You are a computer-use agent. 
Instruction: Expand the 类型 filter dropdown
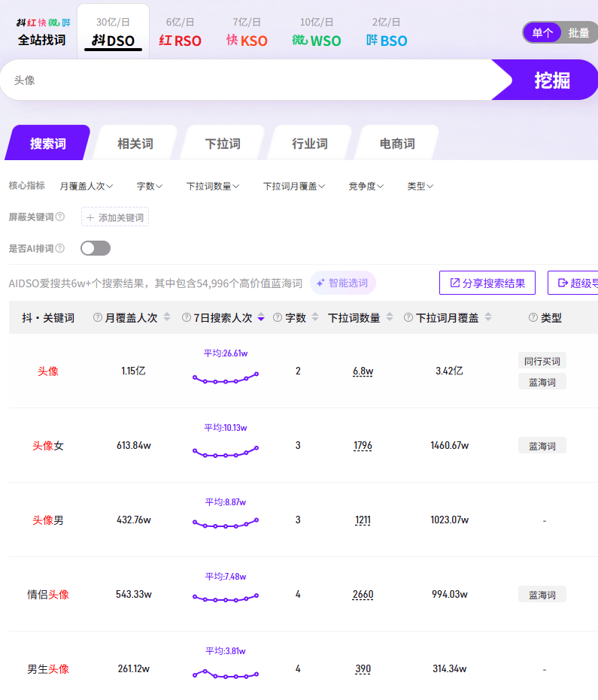tap(420, 186)
